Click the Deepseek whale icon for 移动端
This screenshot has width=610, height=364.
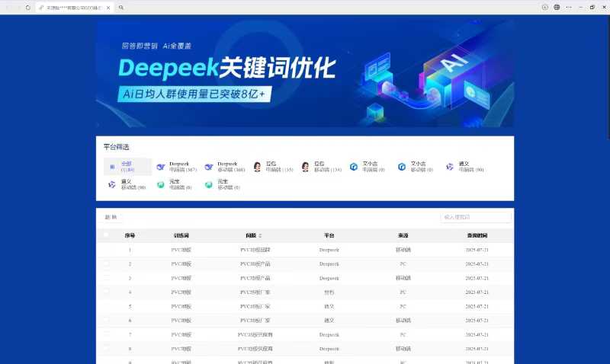[x=208, y=167]
